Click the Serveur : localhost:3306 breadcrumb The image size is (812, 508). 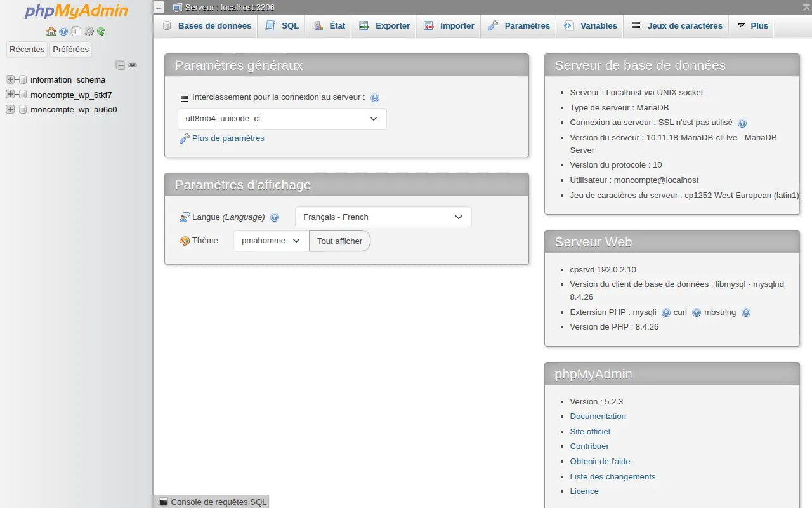(x=230, y=8)
